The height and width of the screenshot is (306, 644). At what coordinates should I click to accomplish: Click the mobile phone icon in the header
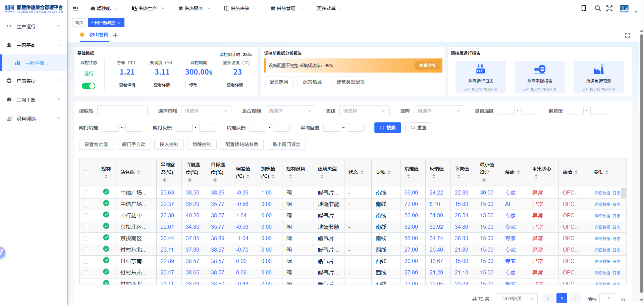point(584,8)
